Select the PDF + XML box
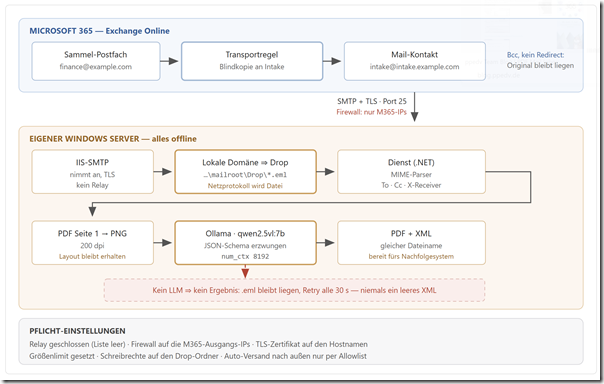 (411, 243)
